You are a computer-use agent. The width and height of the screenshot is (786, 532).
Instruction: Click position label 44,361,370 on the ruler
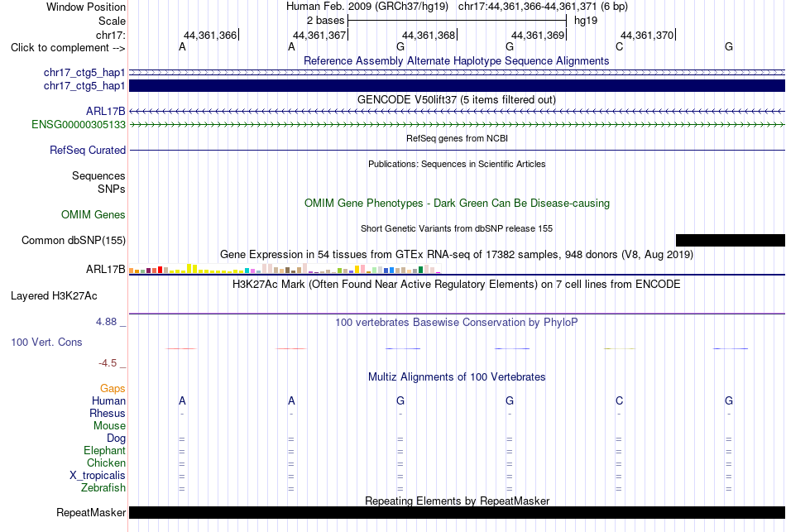[x=647, y=35]
